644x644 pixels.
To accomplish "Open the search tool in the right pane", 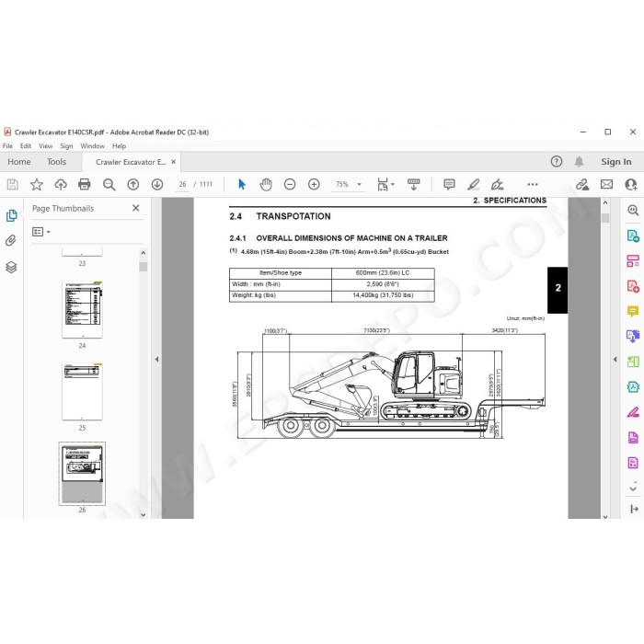I will pos(633,211).
